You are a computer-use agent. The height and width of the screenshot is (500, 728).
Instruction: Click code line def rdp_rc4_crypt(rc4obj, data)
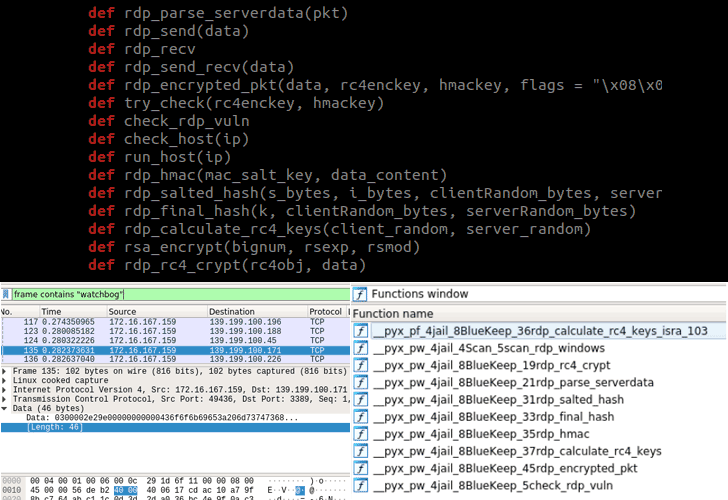228,266
